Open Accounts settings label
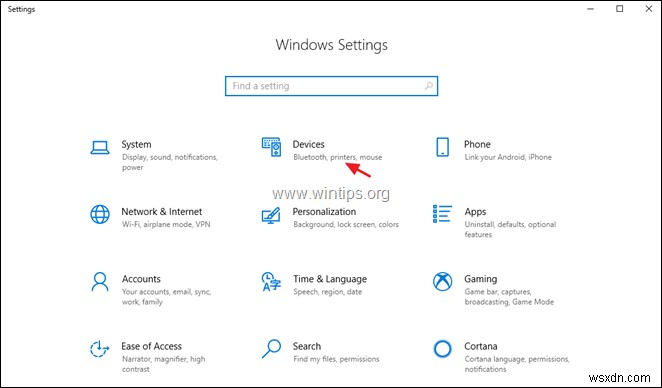Viewport: 662px width, 388px height. point(141,279)
